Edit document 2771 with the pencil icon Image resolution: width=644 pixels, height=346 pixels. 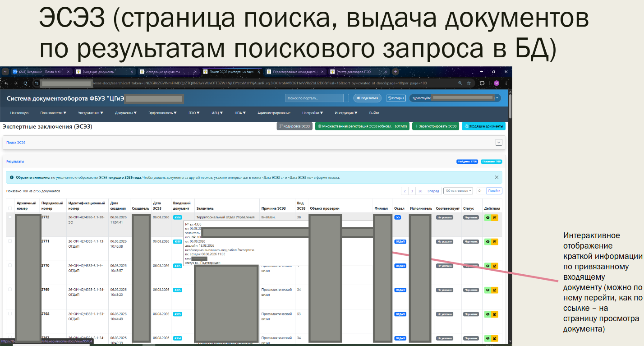point(494,242)
